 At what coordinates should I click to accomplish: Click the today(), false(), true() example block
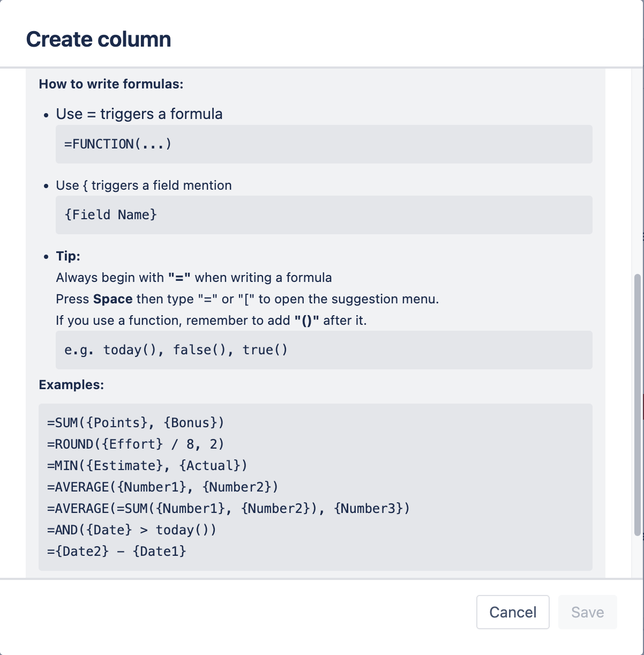coord(176,350)
